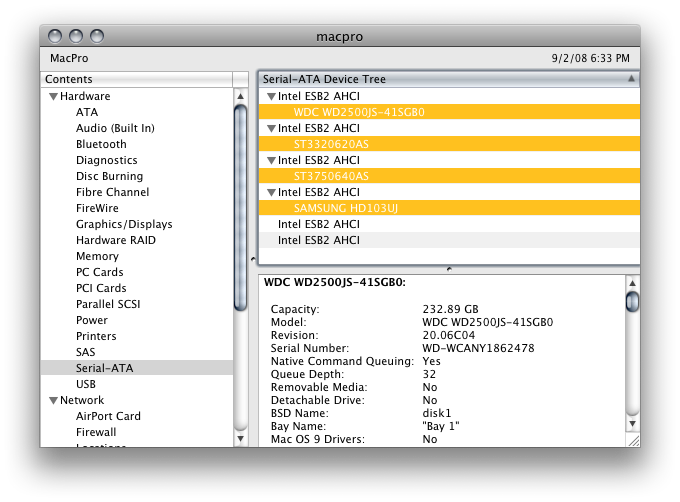Viewport: 680px width, 502px height.
Task: Minimize the macpro window
Action: (76, 36)
